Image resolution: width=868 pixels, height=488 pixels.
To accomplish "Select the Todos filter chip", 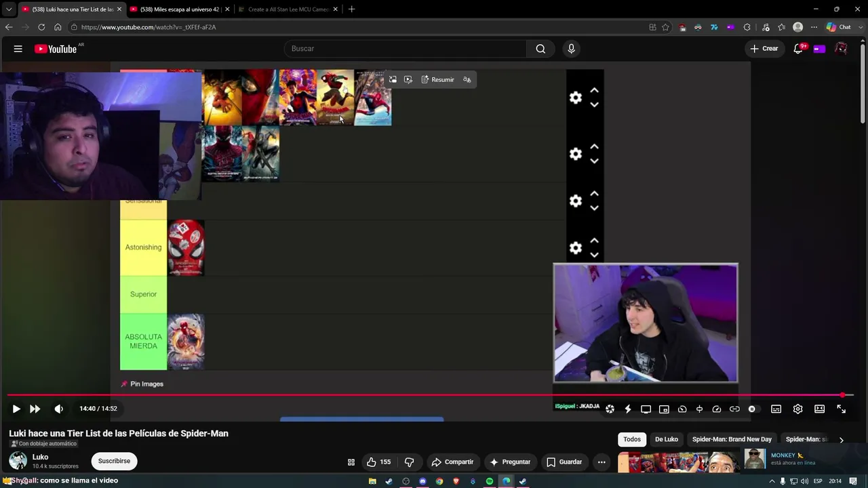I will pyautogui.click(x=632, y=439).
